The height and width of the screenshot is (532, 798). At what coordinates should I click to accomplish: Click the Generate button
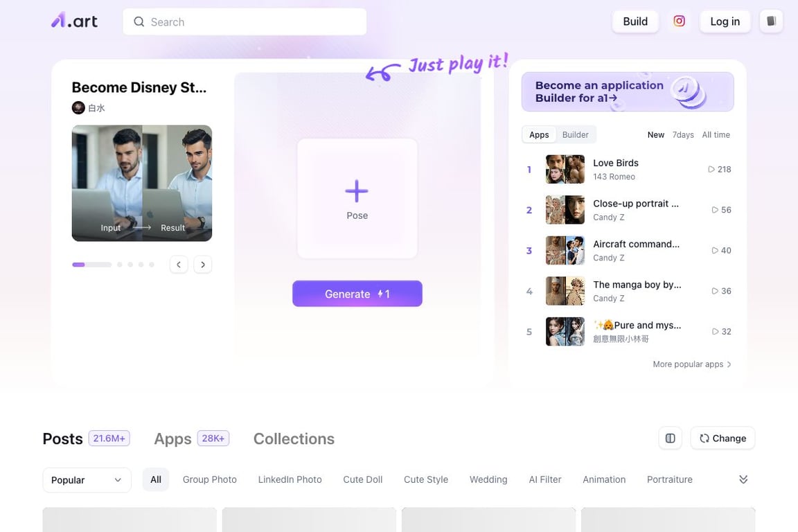point(357,294)
